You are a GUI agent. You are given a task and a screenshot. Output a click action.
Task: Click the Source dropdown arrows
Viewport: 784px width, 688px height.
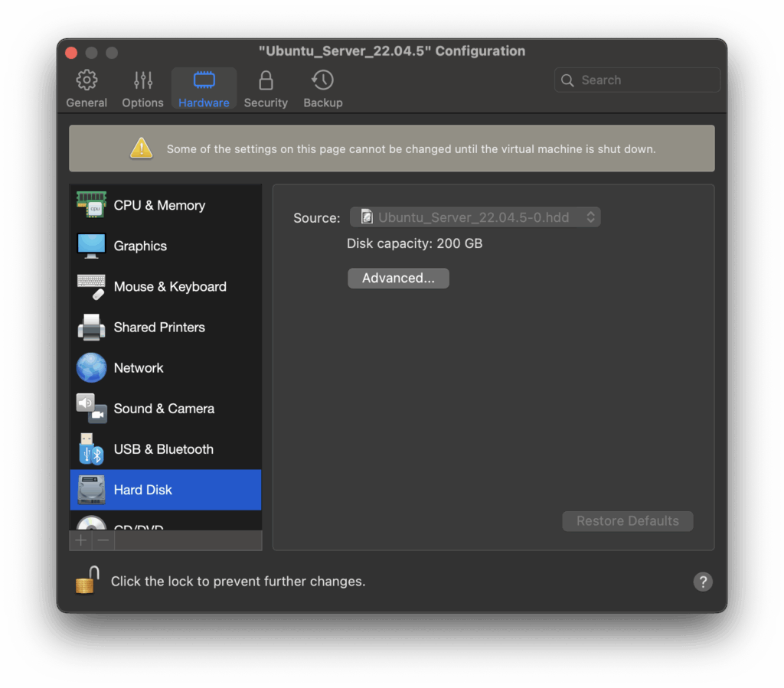(x=590, y=217)
